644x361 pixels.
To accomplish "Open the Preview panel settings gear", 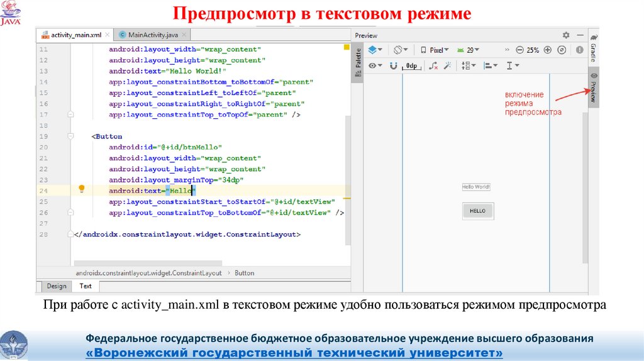I will 566,35.
